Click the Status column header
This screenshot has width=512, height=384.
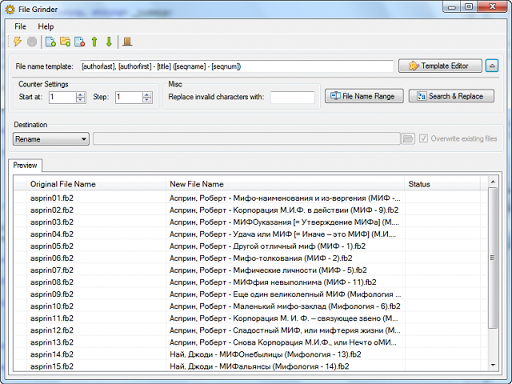tap(443, 184)
